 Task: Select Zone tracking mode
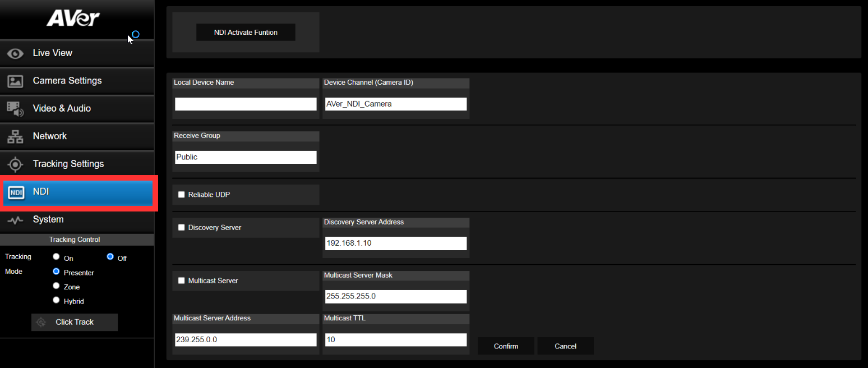56,285
